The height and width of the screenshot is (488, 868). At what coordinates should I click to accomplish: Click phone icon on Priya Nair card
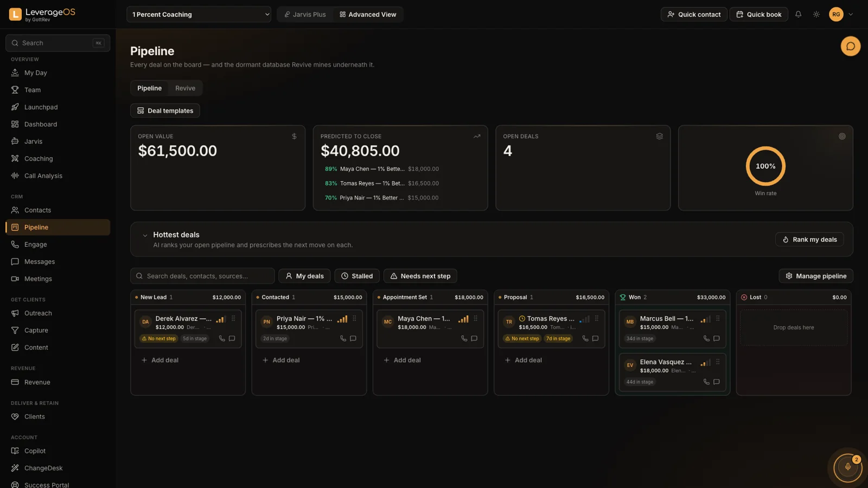[x=343, y=338]
